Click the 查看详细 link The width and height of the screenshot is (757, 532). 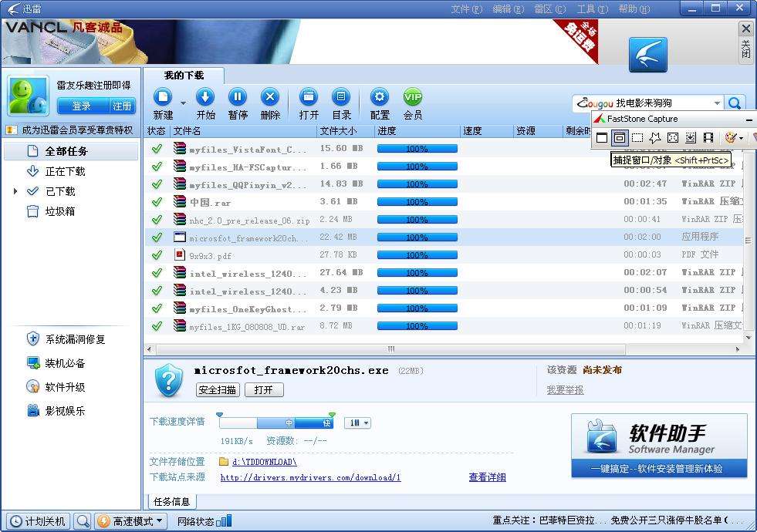(487, 477)
